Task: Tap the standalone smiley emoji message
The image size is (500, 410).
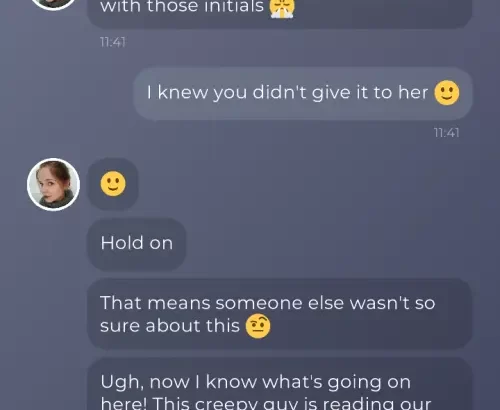Action: [x=113, y=184]
